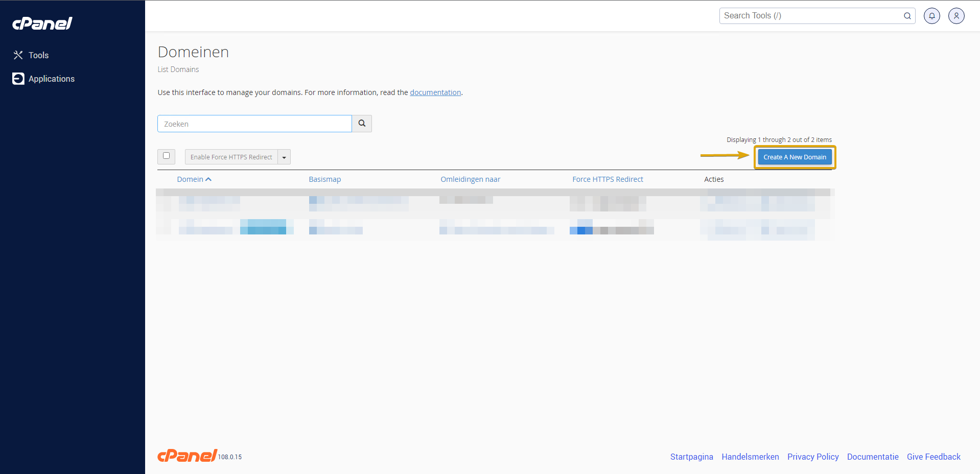
Task: Open Tools in the sidebar menu
Action: click(x=39, y=55)
